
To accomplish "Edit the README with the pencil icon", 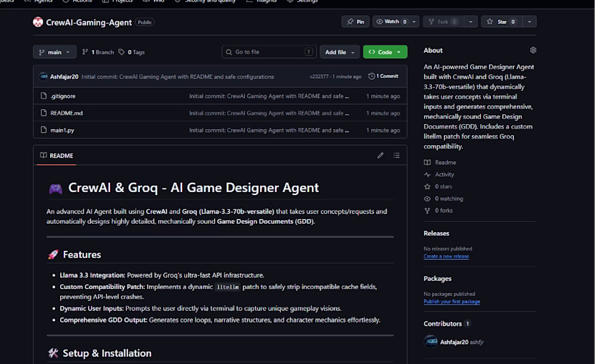I will pyautogui.click(x=380, y=155).
